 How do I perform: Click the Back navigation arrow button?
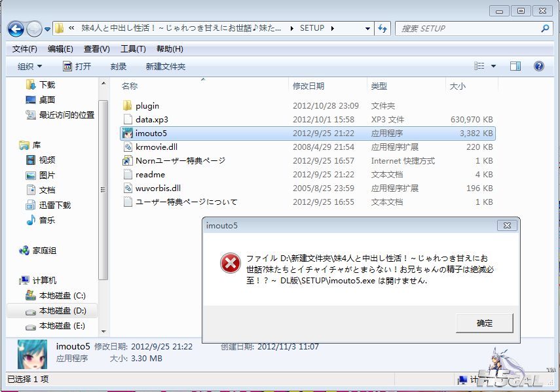pos(16,29)
